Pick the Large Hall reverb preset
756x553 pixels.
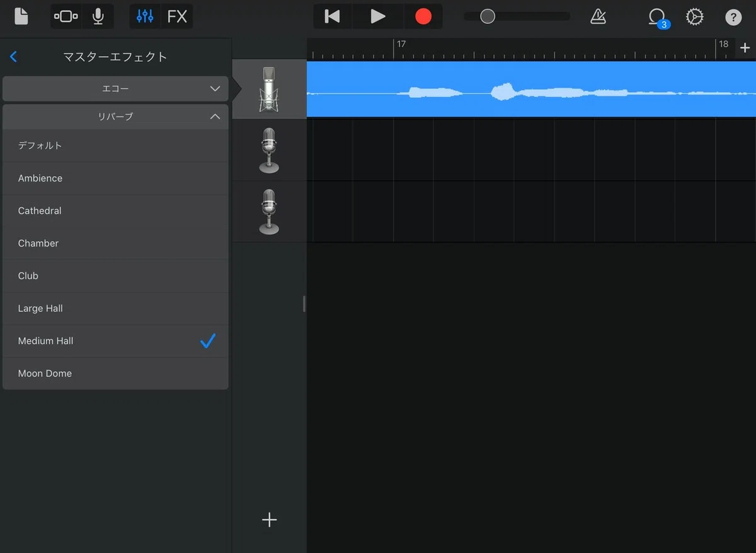coord(115,308)
